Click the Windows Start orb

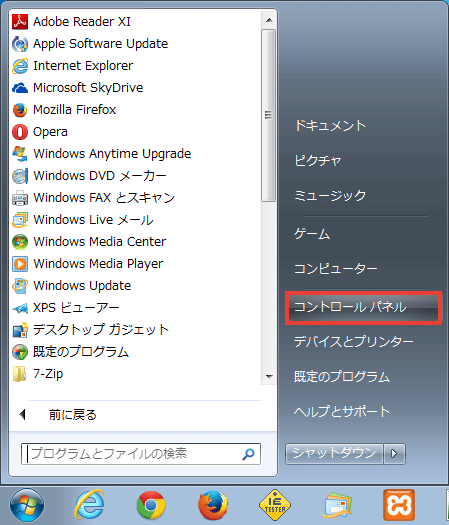[x=27, y=505]
